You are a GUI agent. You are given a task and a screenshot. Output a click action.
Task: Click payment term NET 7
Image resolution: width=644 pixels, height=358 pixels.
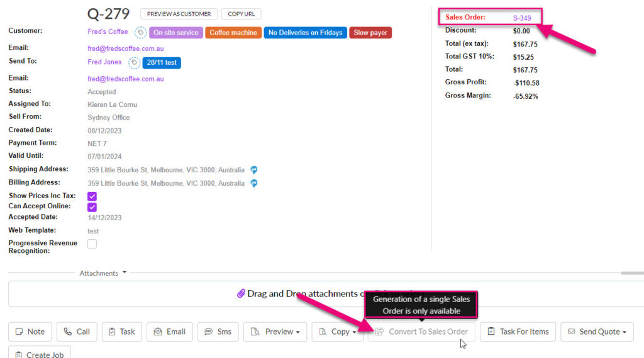97,144
